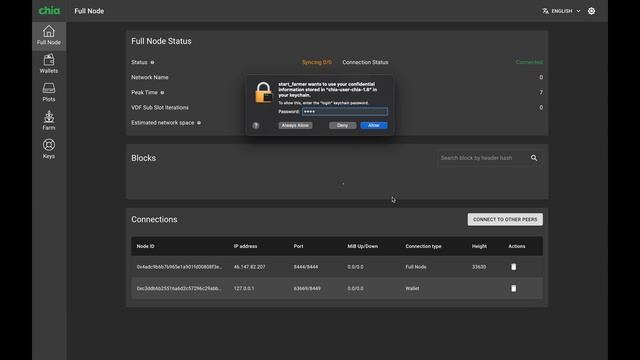Select IP address 46.147.82.207 cell
640x360 pixels.
point(249,267)
